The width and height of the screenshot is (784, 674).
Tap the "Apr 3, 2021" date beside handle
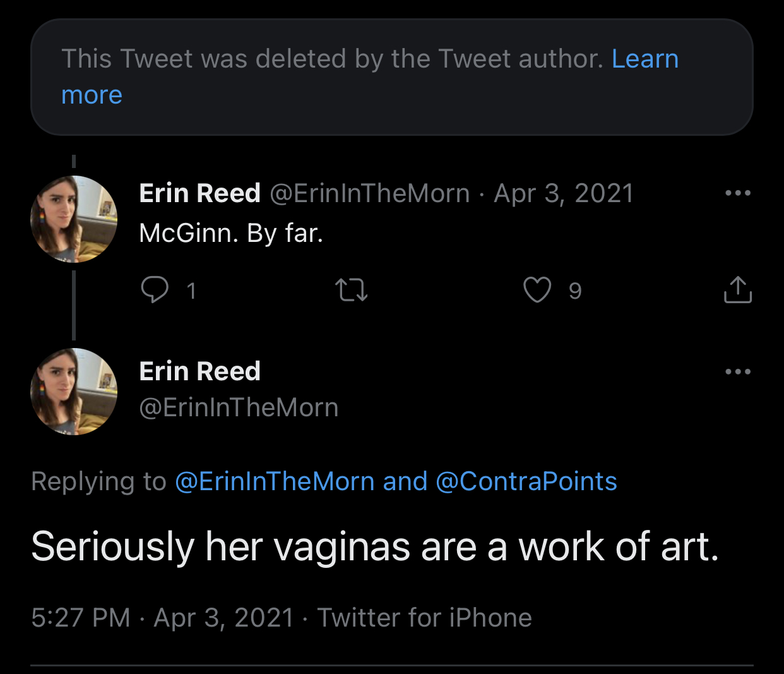(564, 193)
